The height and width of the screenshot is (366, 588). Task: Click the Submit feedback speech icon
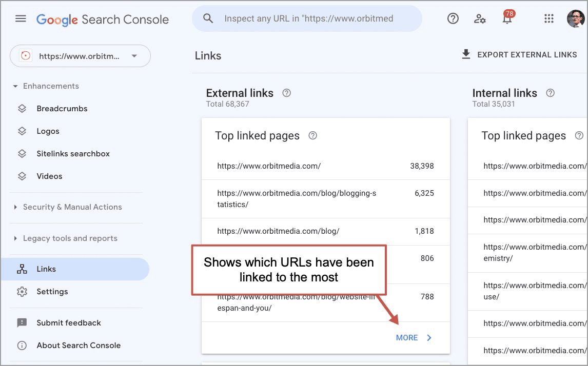click(22, 323)
